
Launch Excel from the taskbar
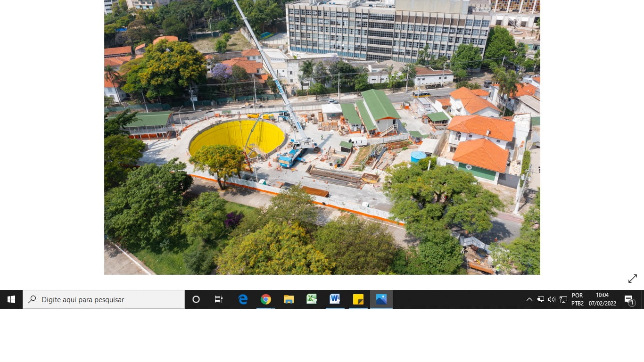[x=312, y=299]
